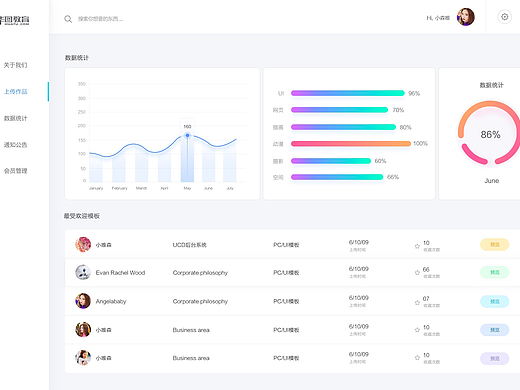The width and height of the screenshot is (520, 390).
Task: Go to 数据统计 in the sidebar
Action: (15, 118)
